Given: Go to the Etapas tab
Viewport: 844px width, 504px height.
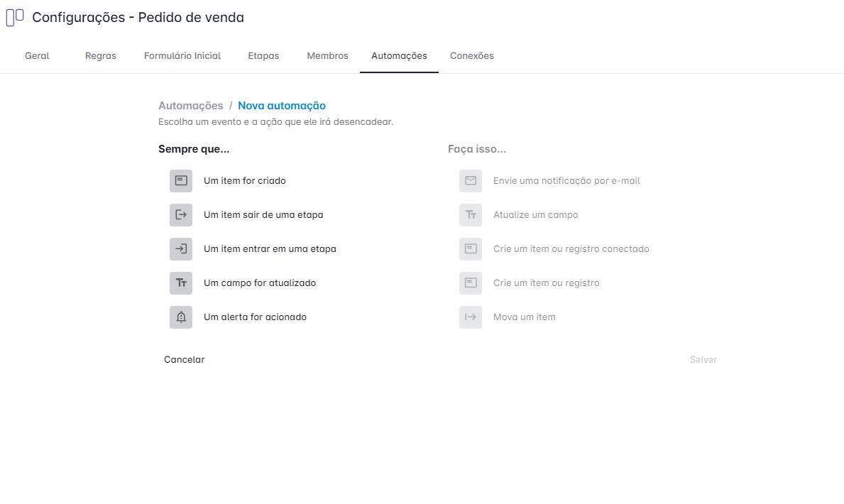Looking at the screenshot, I should click(263, 56).
